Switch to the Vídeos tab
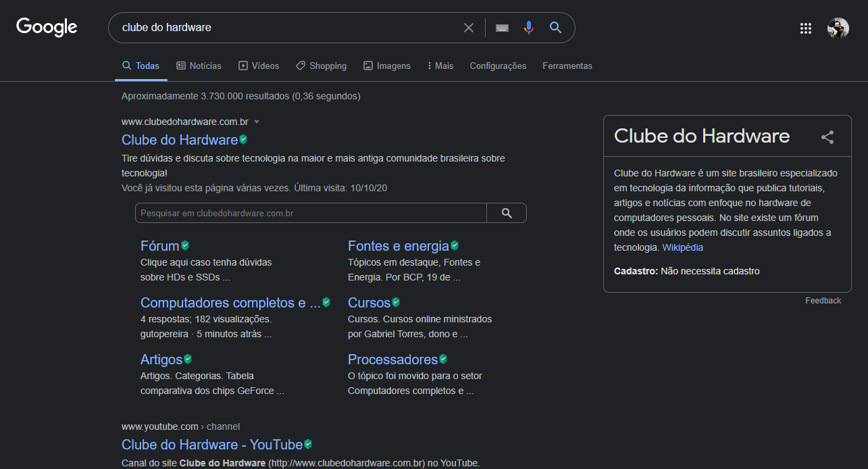The image size is (868, 469). point(259,66)
